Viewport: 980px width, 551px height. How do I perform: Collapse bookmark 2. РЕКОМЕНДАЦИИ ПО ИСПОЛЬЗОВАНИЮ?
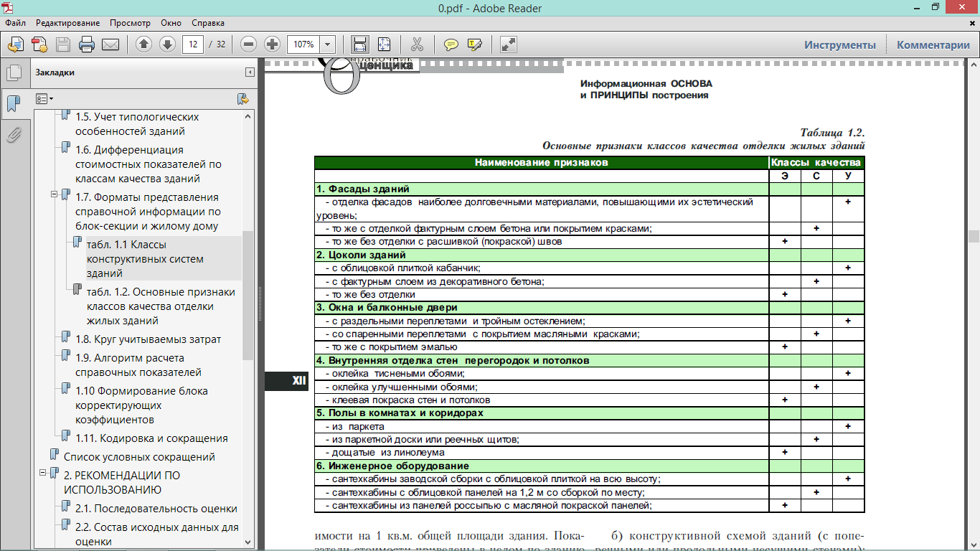pos(42,473)
